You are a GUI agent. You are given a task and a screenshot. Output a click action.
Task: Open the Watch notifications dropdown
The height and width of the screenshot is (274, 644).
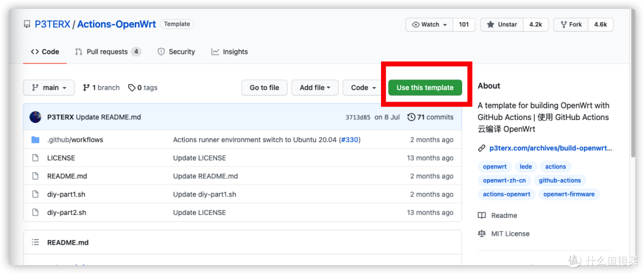[429, 24]
